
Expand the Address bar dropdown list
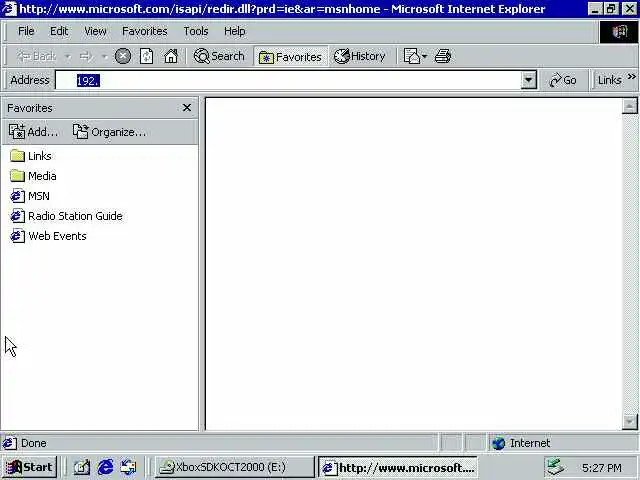pyautogui.click(x=528, y=80)
